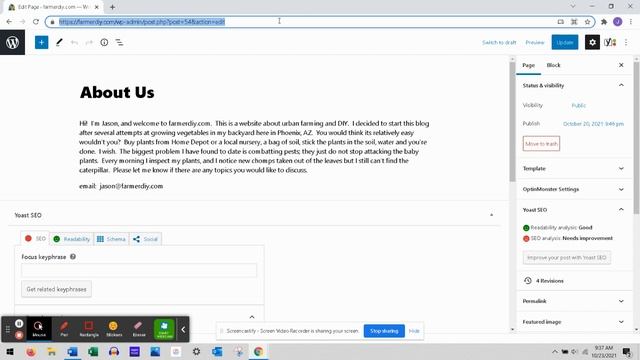Collapse the Yoast SEO sidebar panel
The width and height of the screenshot is (640, 360).
coord(621,209)
